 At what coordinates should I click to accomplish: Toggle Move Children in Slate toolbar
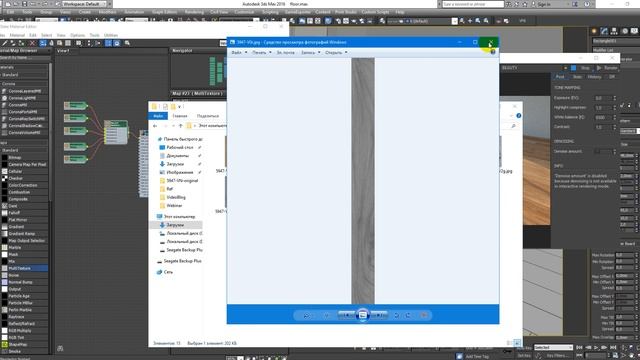coord(43,43)
